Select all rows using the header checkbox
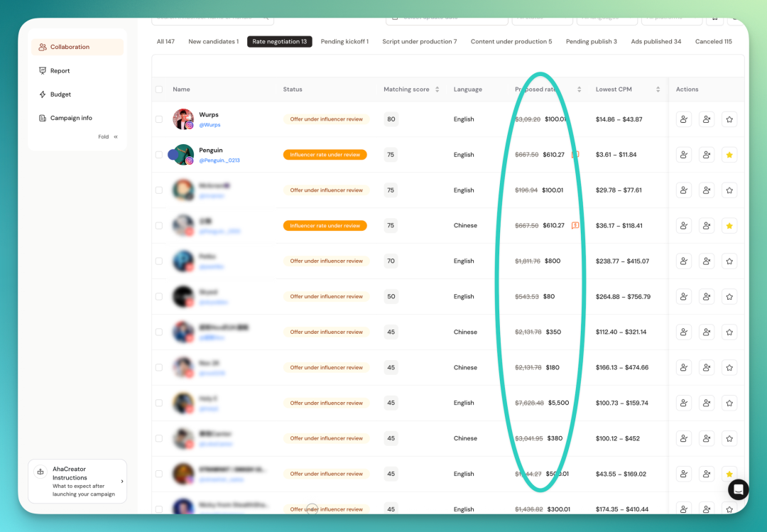This screenshot has width=767, height=532. [159, 89]
